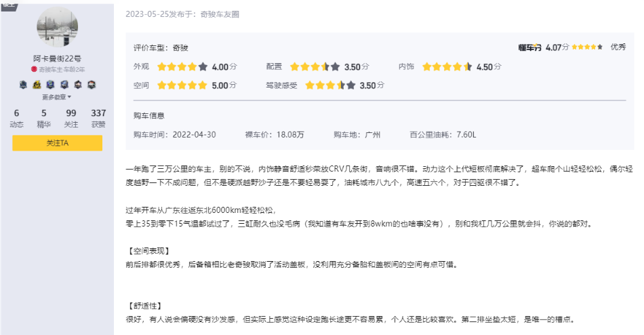
Task: Click the 内饰 category label
Action: (406, 66)
